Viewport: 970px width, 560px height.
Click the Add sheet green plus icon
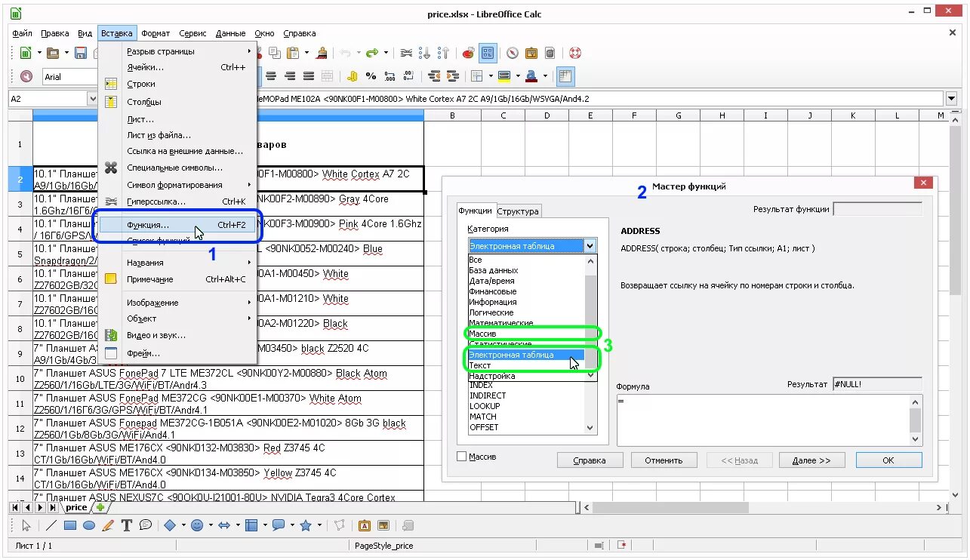pos(100,508)
